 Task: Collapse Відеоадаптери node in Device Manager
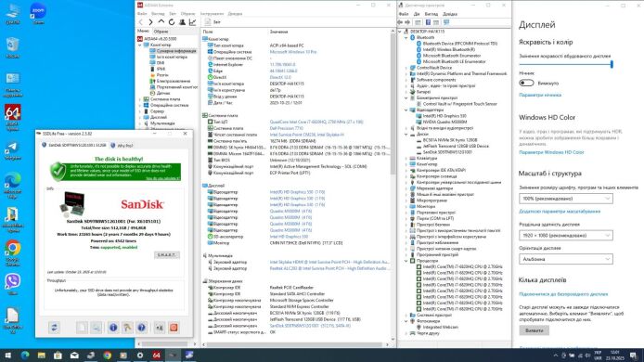tap(406, 110)
